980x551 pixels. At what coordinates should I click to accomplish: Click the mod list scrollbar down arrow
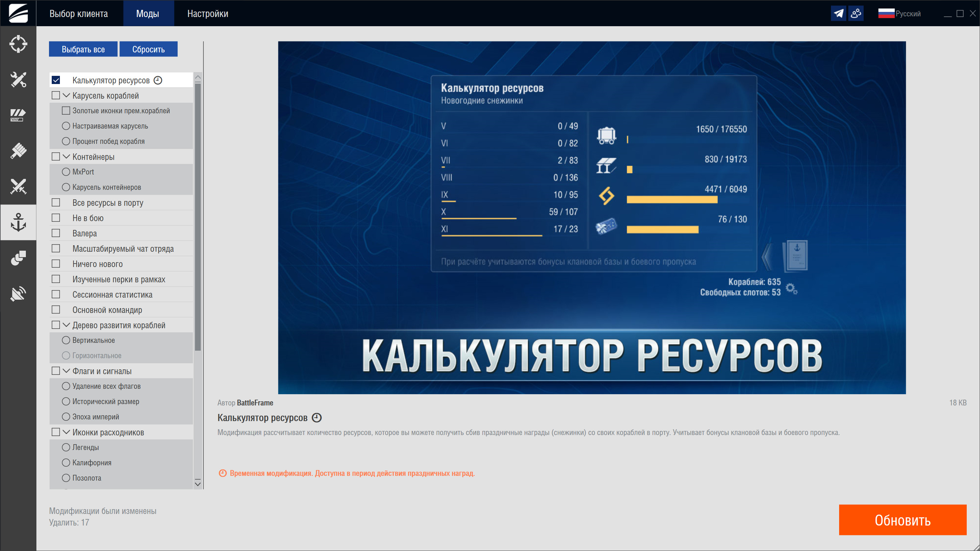coord(197,484)
